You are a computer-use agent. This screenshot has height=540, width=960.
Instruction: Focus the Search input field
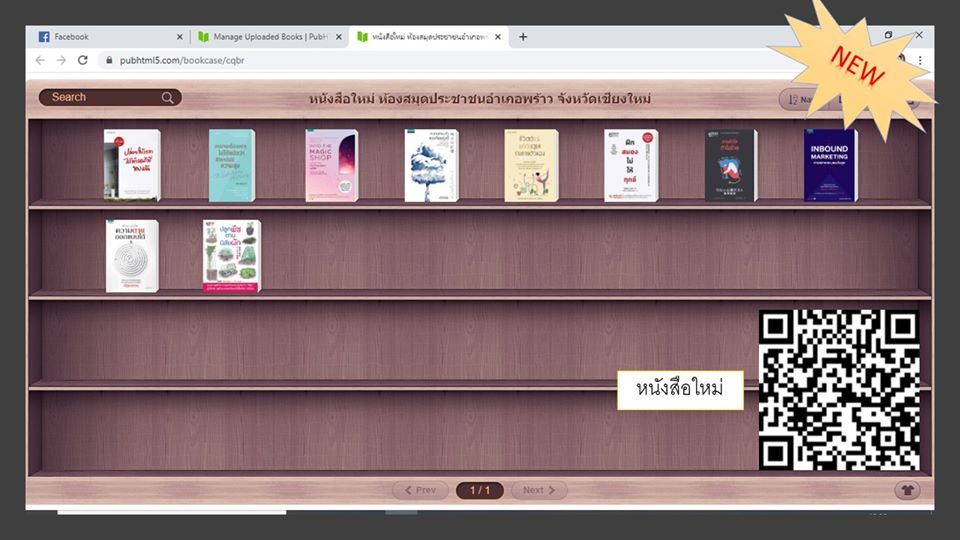point(110,97)
